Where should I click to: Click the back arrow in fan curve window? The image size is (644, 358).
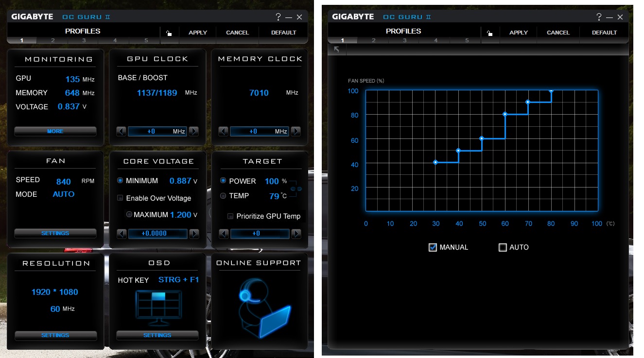pos(336,49)
